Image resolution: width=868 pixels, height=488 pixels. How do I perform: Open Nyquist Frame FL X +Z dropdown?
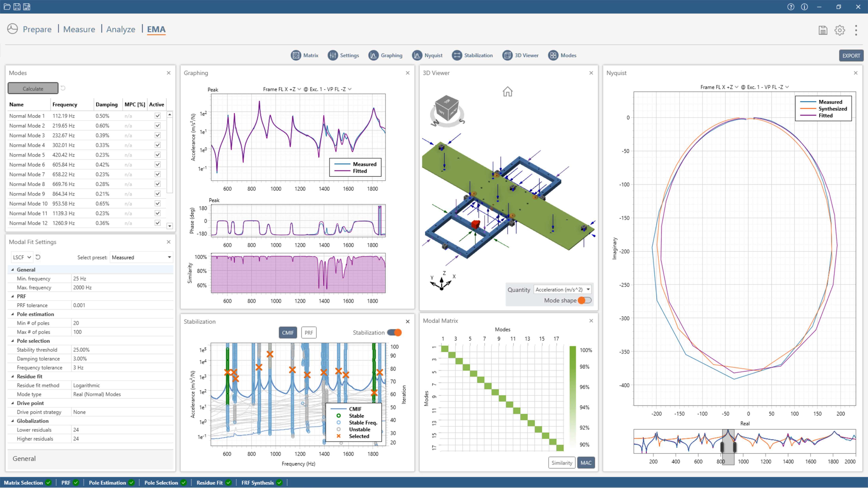coord(719,87)
